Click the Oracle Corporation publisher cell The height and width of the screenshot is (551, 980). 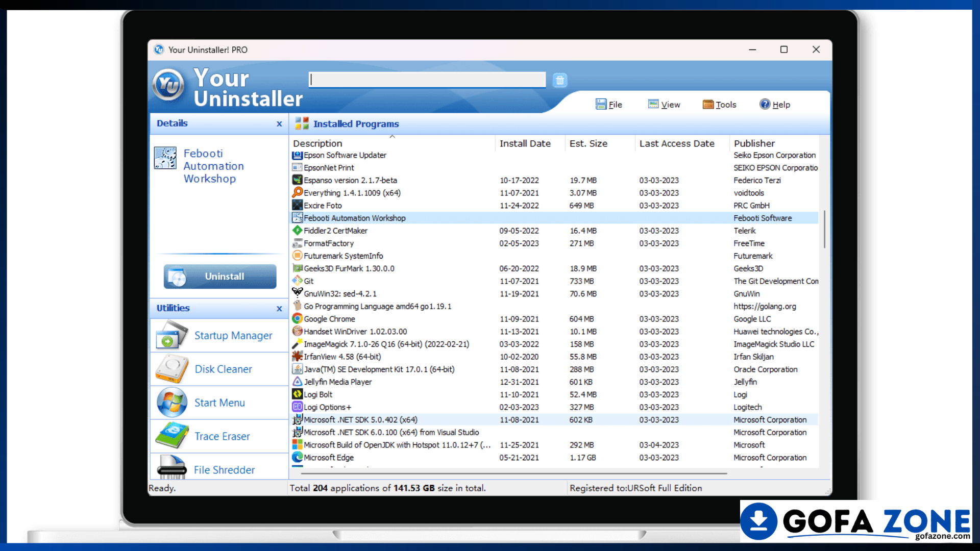[765, 369]
